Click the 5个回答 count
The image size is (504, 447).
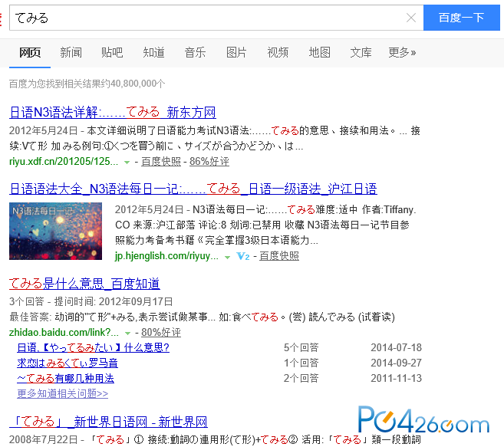point(301,347)
